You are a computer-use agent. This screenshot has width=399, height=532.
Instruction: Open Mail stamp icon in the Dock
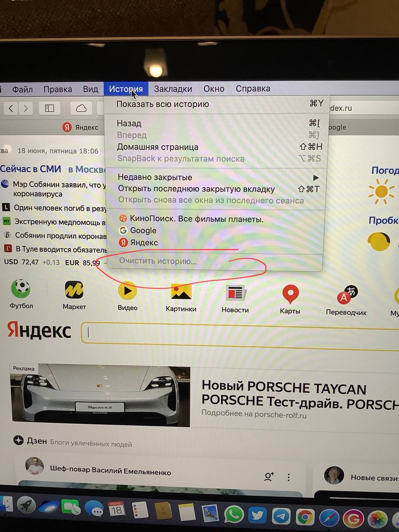pyautogui.click(x=210, y=513)
